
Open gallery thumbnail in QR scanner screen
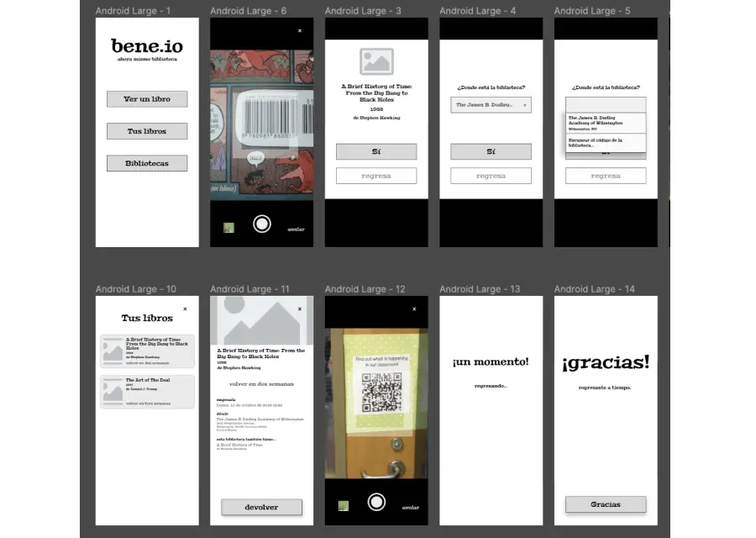[344, 506]
